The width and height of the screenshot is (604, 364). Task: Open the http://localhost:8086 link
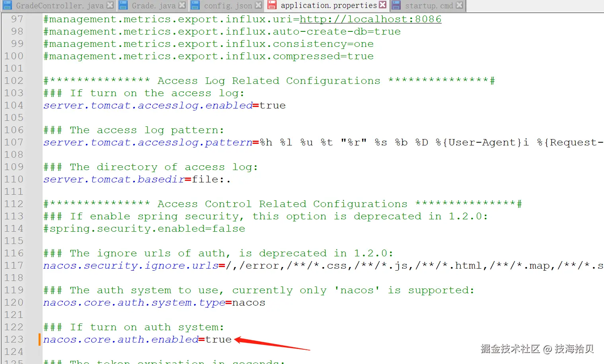point(370,19)
